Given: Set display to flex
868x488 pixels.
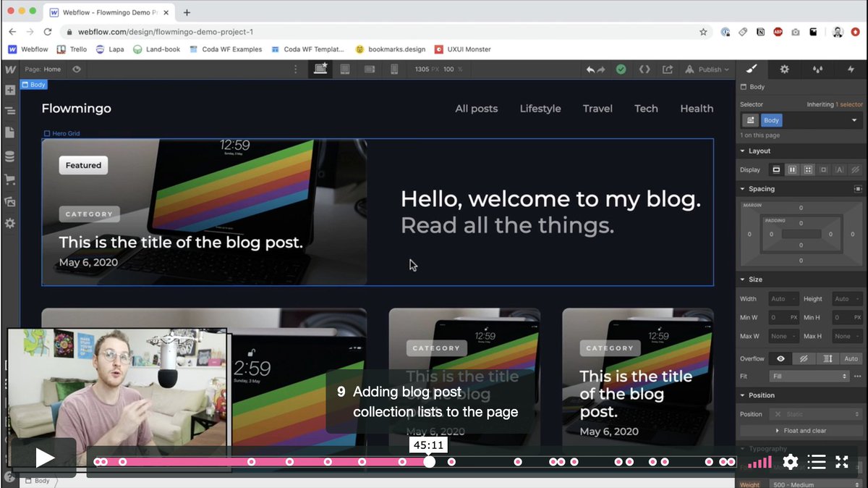Looking at the screenshot, I should (x=792, y=169).
